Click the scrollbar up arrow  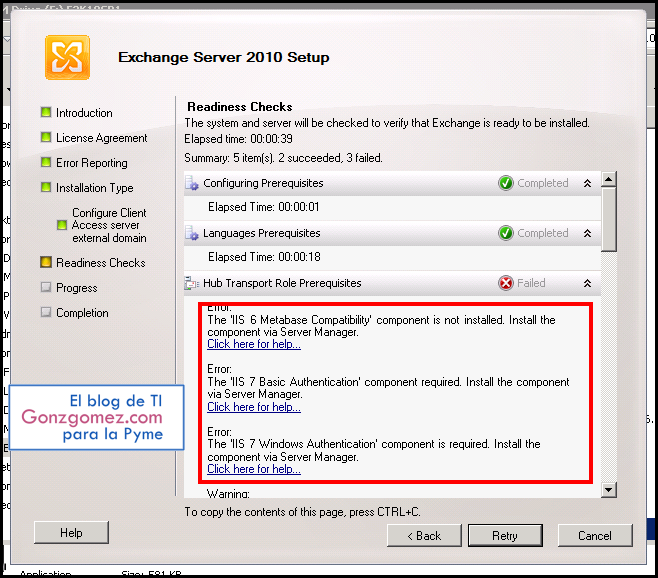point(608,179)
